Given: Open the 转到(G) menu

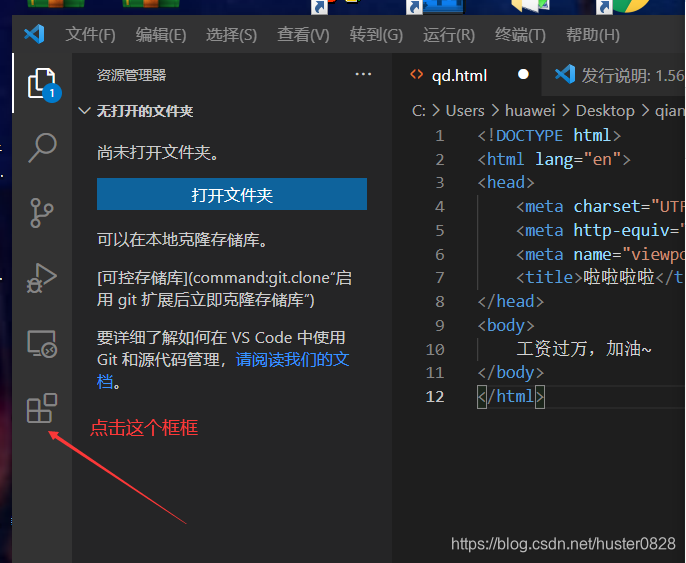Looking at the screenshot, I should pos(376,35).
